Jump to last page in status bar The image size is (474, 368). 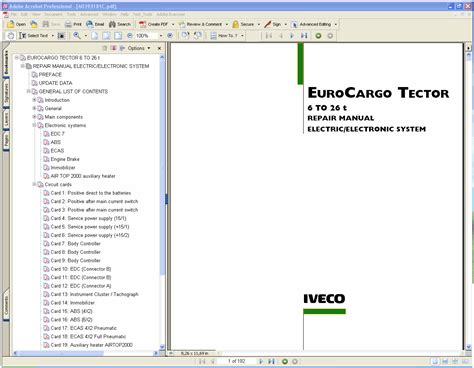pos(271,361)
